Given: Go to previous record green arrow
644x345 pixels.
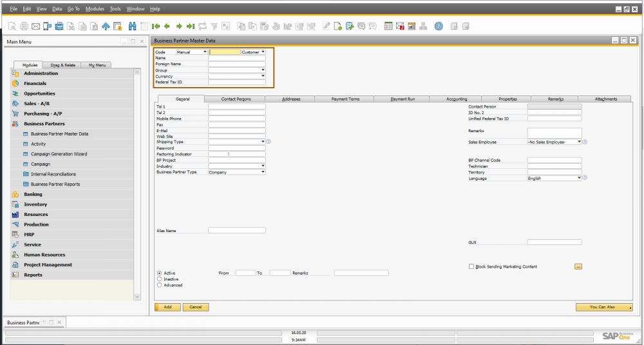Looking at the screenshot, I should pos(167,26).
